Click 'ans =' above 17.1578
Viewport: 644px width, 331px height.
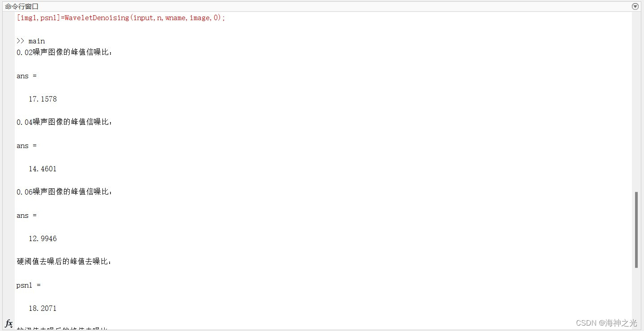point(27,76)
